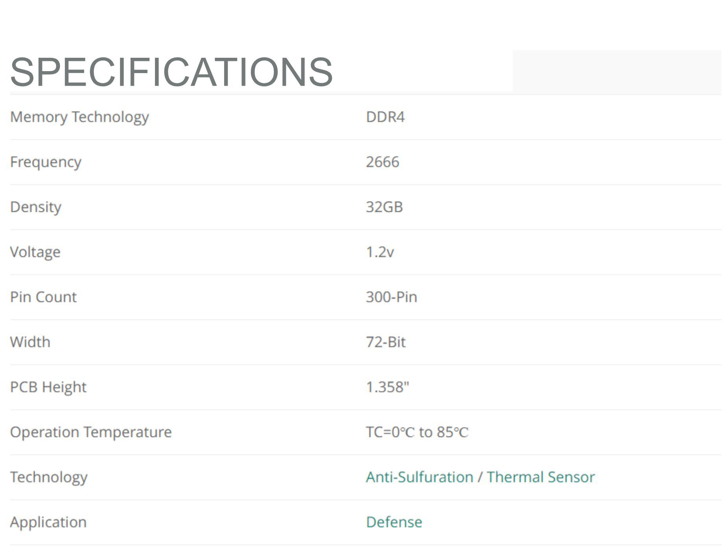Click the 1.358" height value
The image size is (728, 560).
[x=387, y=387]
